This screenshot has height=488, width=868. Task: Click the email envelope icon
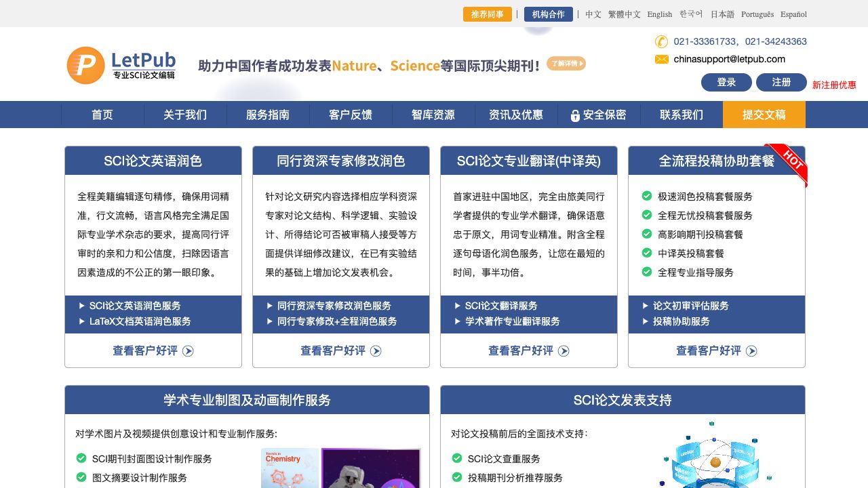point(661,60)
